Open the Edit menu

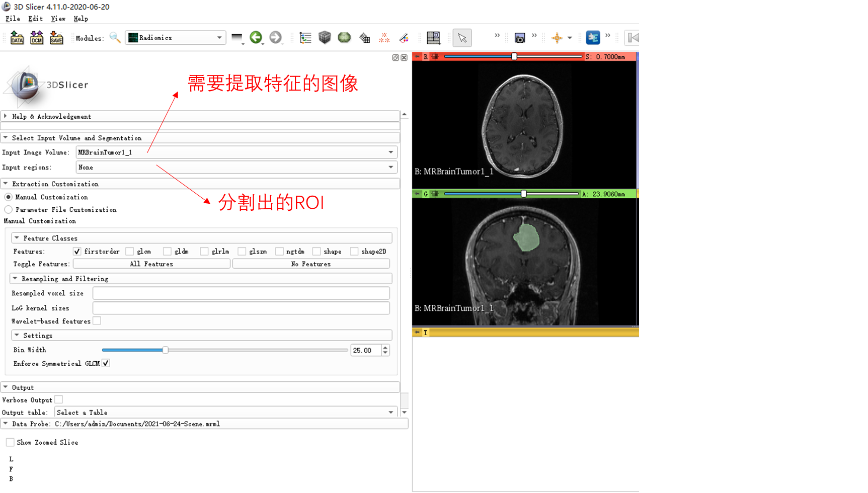pos(35,19)
